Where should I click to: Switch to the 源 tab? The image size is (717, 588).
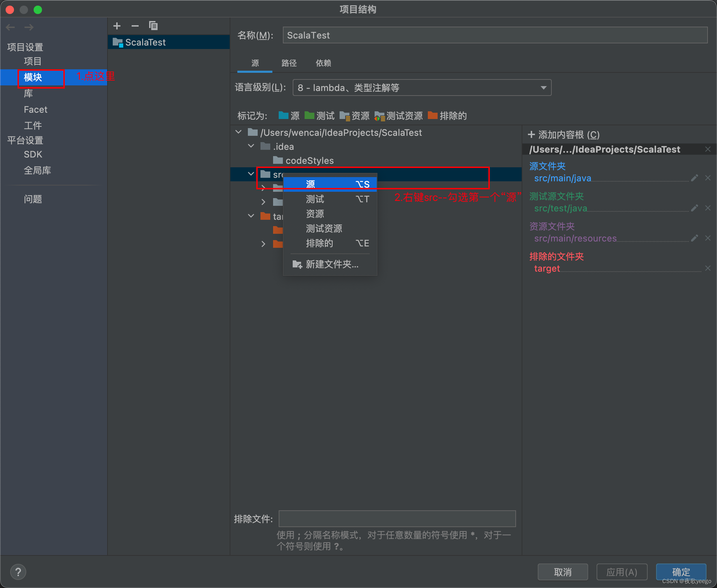255,63
